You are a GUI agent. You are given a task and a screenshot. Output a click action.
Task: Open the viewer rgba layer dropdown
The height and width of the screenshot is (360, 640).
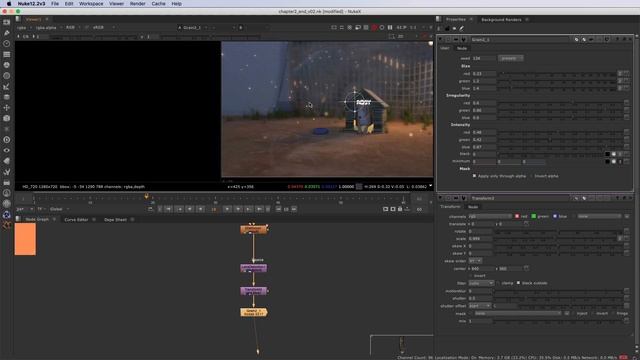[x=23, y=27]
